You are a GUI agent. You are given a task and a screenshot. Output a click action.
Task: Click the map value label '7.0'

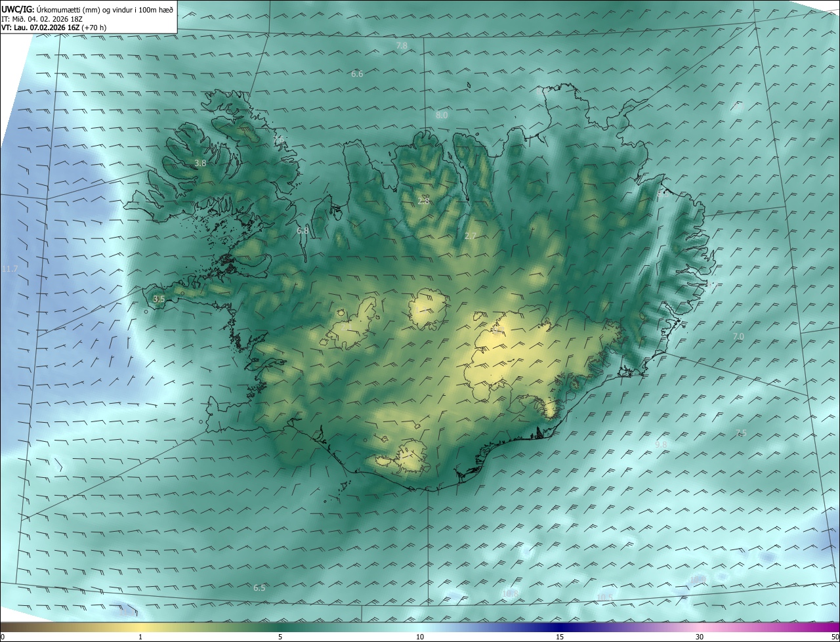[x=738, y=337]
